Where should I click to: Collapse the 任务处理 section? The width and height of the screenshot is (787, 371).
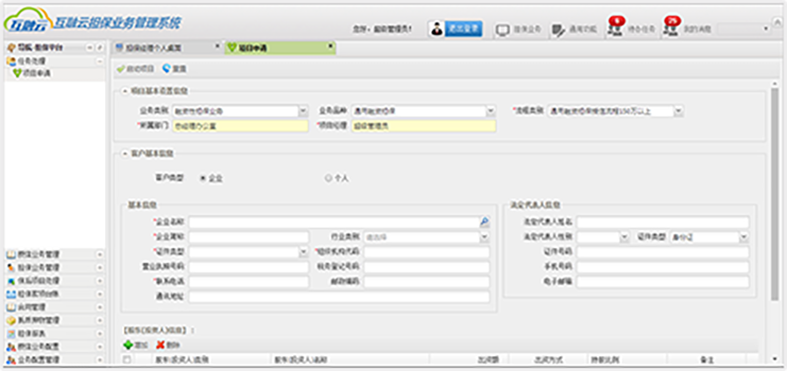pos(99,61)
